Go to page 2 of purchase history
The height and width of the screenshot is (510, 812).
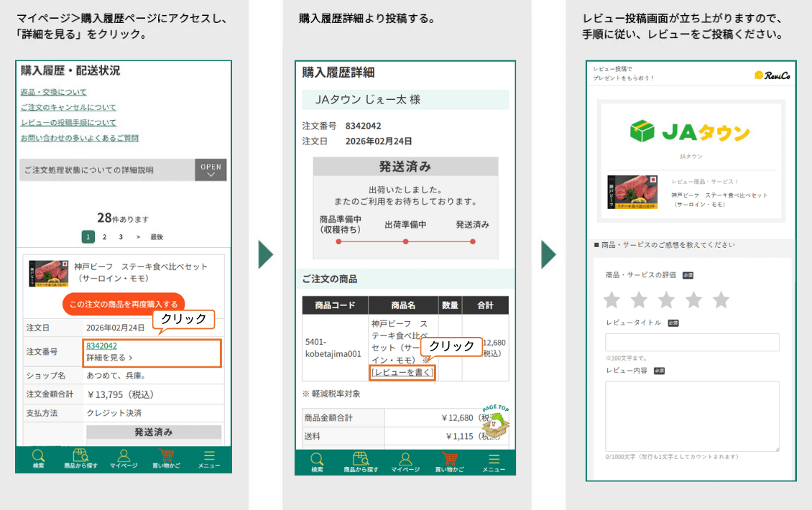coord(104,237)
